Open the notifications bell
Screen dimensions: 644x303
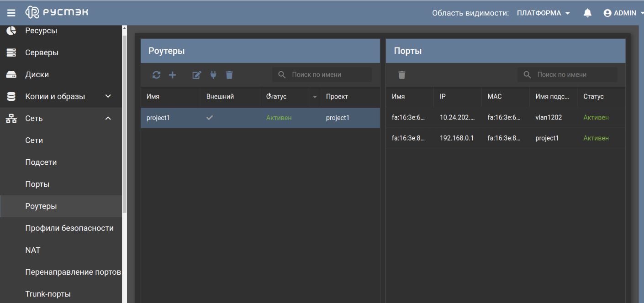coord(587,13)
